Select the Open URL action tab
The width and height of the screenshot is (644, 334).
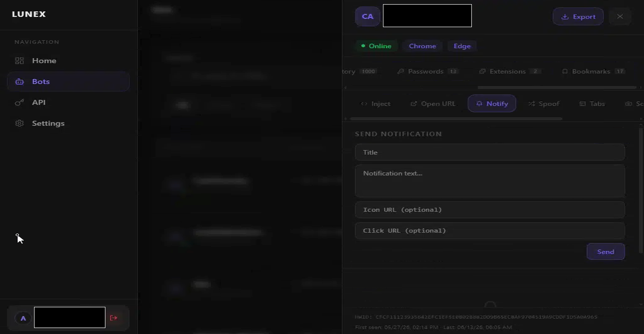tap(433, 104)
